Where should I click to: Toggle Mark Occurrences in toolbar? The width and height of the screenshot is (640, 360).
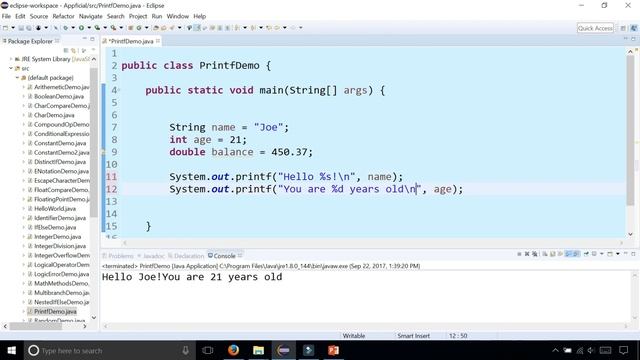pyautogui.click(x=198, y=28)
